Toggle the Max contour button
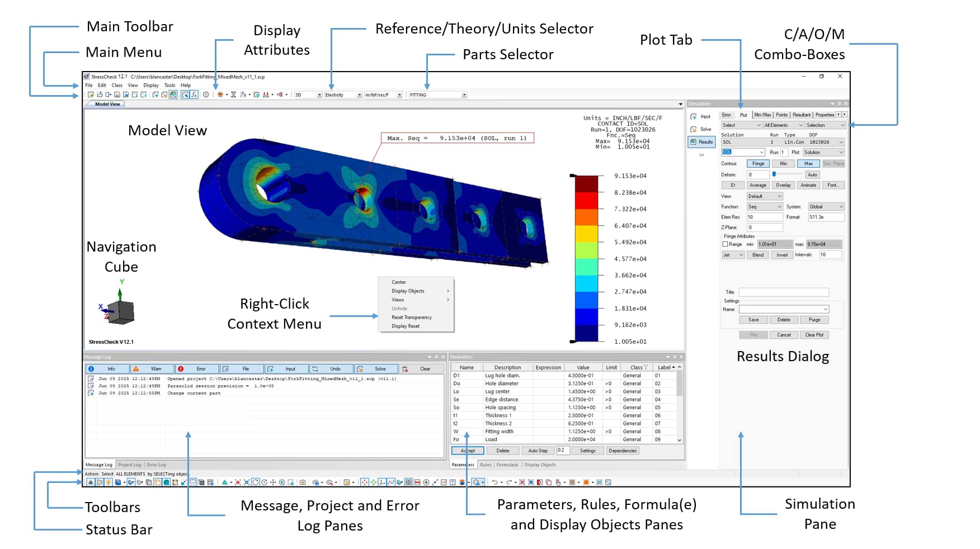980x549 pixels. pos(808,164)
